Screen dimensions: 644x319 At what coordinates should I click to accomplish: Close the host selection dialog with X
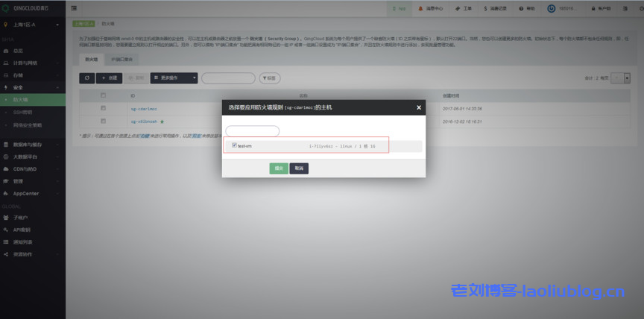pyautogui.click(x=418, y=107)
